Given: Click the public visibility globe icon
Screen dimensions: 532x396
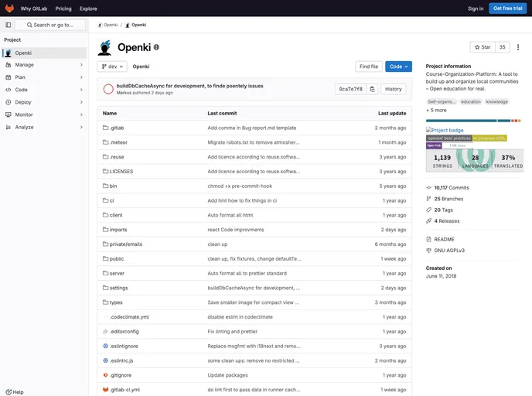Looking at the screenshot, I should pos(156,47).
